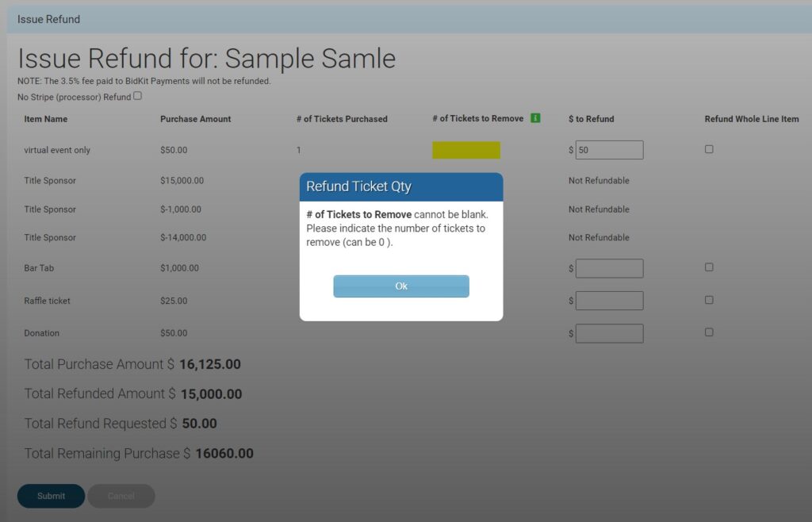Click the Refund Whole Line Item column header

[x=751, y=119]
